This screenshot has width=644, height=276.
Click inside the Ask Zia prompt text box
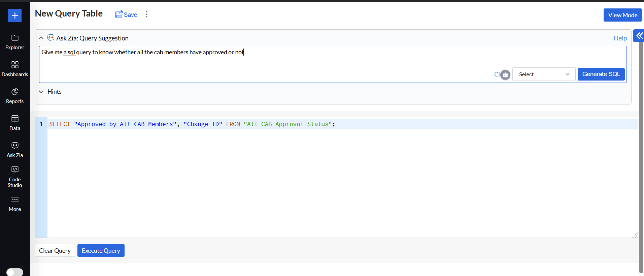coord(263,61)
